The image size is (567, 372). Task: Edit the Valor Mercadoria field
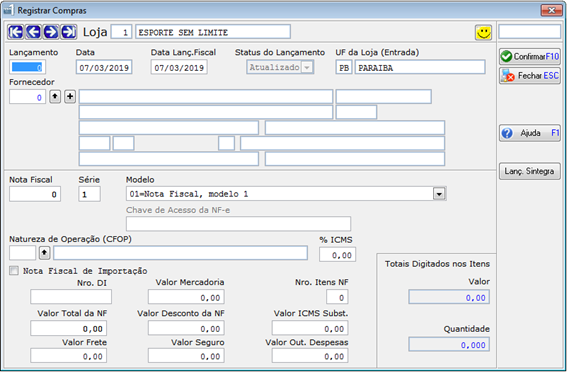click(x=186, y=297)
